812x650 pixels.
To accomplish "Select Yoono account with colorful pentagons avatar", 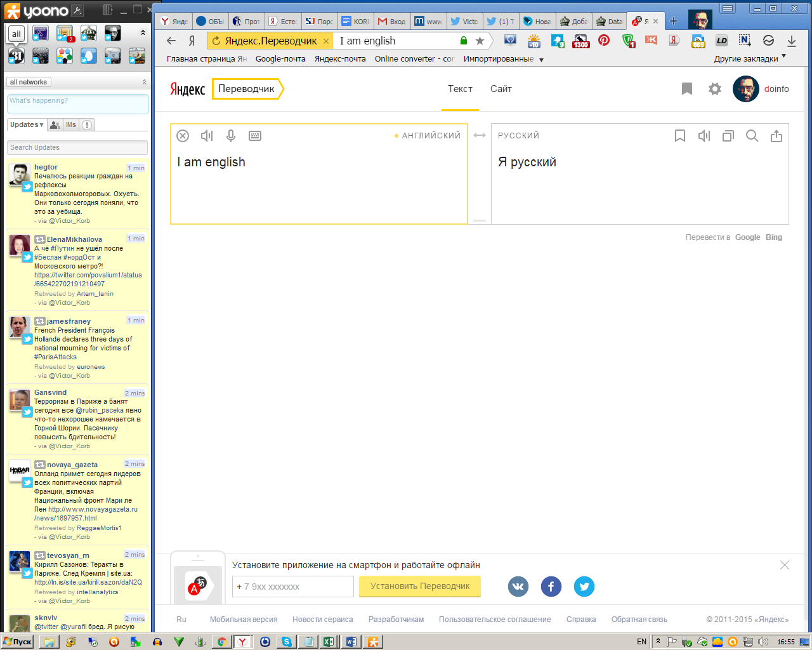I will pos(65,56).
